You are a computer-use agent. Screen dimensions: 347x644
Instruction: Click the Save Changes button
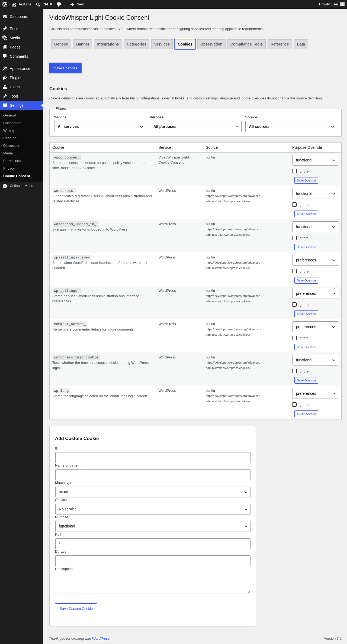click(65, 68)
